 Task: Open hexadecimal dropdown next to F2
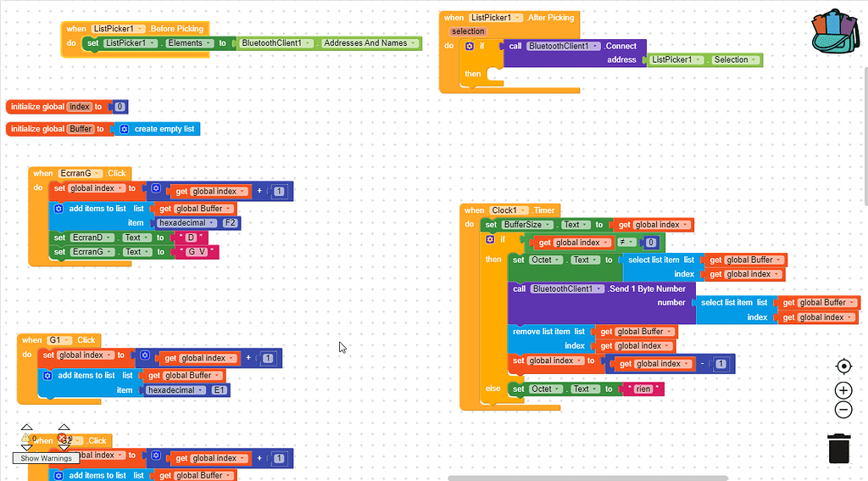click(x=187, y=223)
